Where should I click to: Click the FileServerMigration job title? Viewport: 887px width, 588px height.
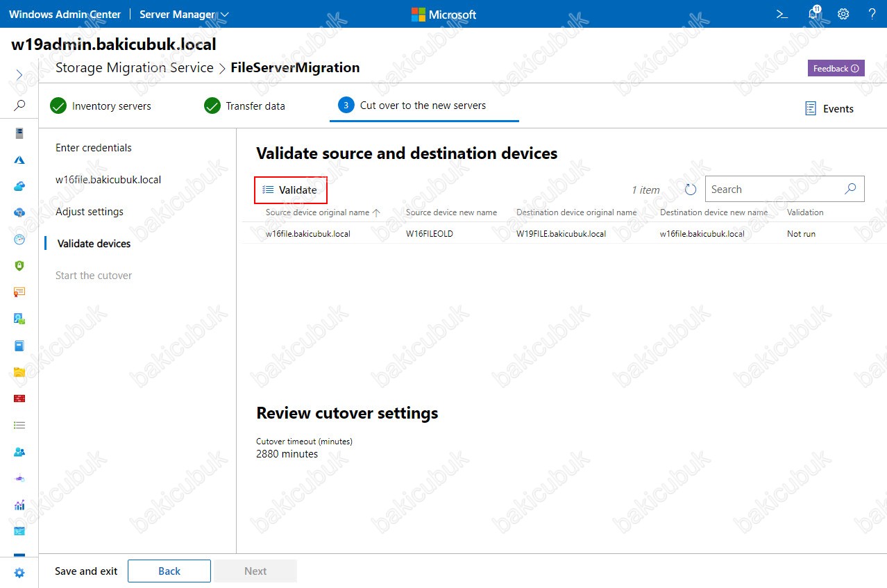point(295,67)
